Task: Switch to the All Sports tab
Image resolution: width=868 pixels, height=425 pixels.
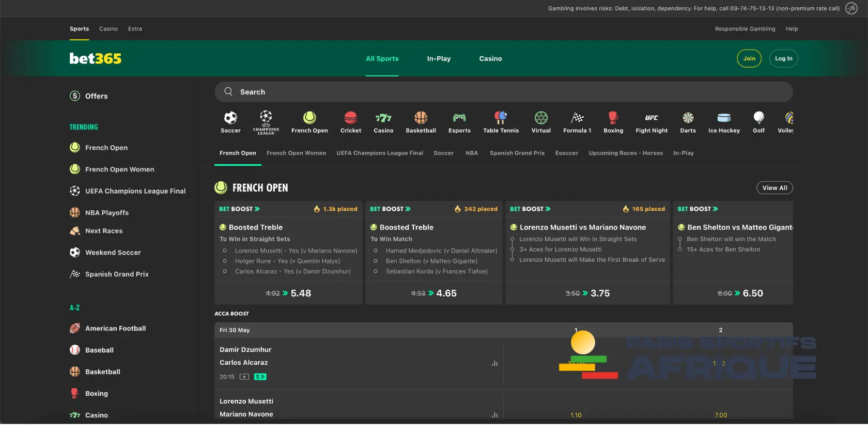Action: coord(382,58)
